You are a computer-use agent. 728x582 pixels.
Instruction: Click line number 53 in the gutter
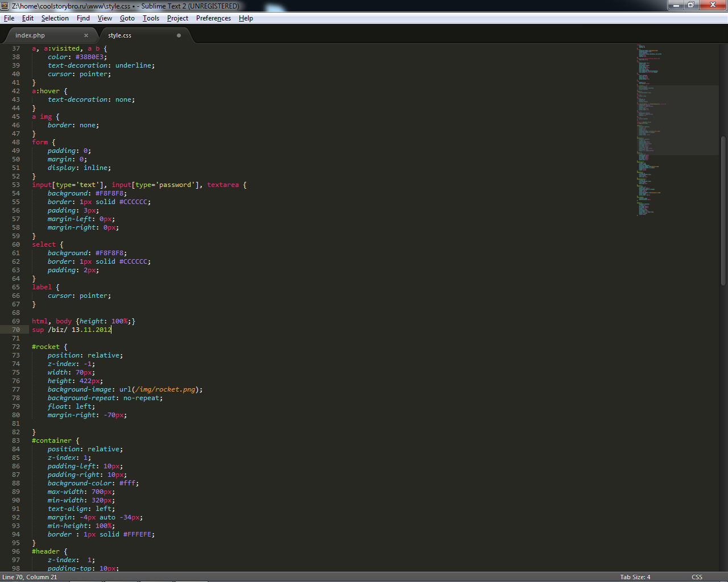[x=16, y=185]
